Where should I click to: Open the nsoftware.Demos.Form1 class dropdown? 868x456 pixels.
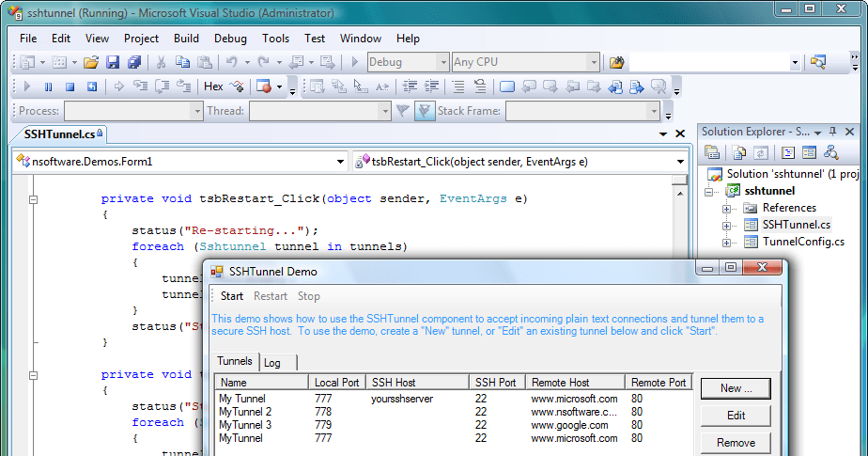(x=341, y=162)
